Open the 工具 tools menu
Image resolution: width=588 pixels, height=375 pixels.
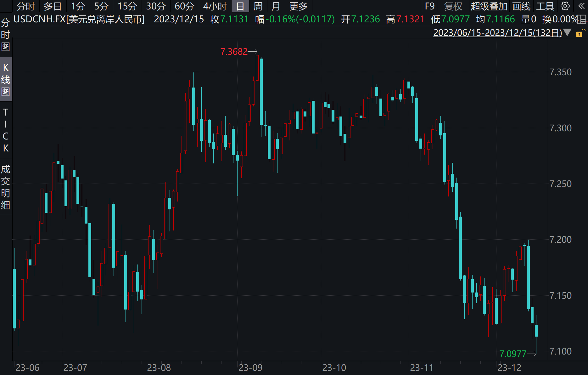click(x=545, y=6)
